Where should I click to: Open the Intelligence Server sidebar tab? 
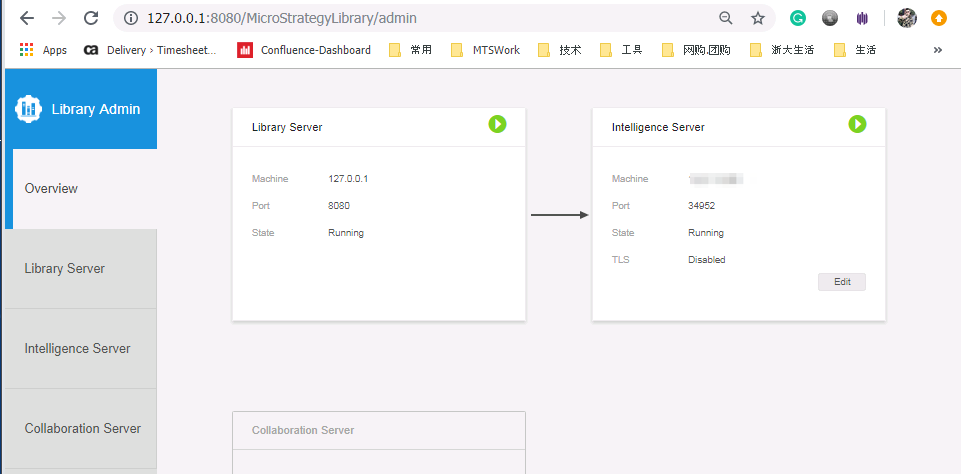pos(81,348)
